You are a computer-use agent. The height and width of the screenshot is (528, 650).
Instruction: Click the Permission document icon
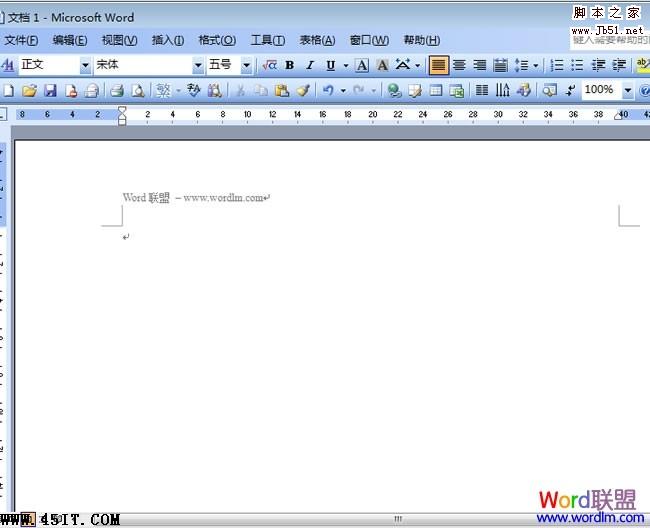(71, 90)
